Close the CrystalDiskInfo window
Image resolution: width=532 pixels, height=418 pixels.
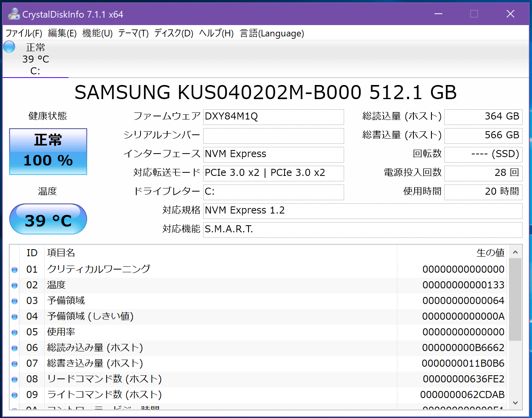coord(510,14)
